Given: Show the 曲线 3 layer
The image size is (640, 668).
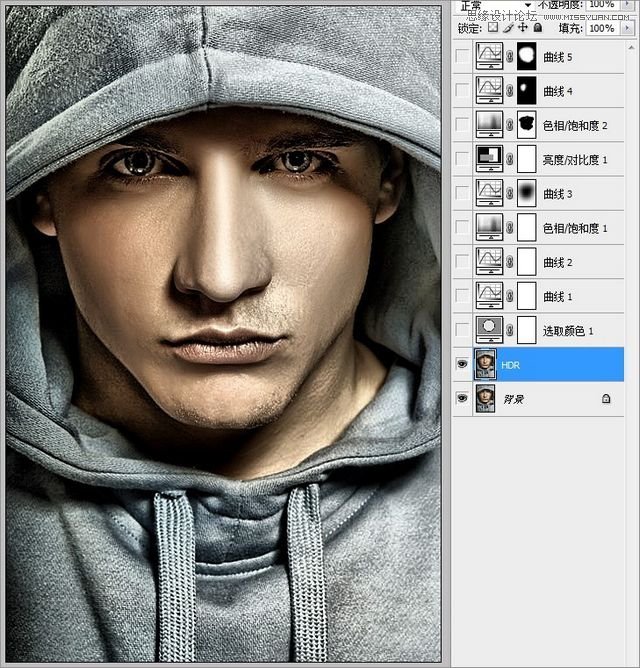Looking at the screenshot, I should pyautogui.click(x=461, y=193).
